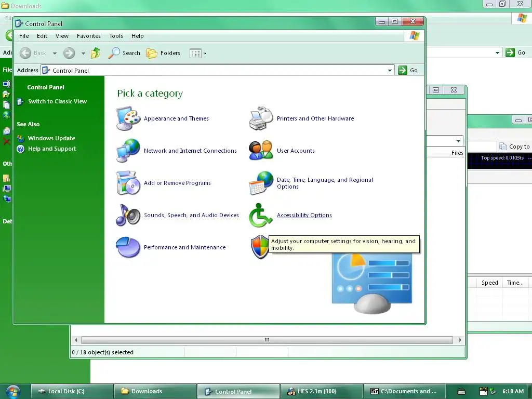Click Performance and Maintenance pie icon
This screenshot has height=399, width=532.
[128, 247]
